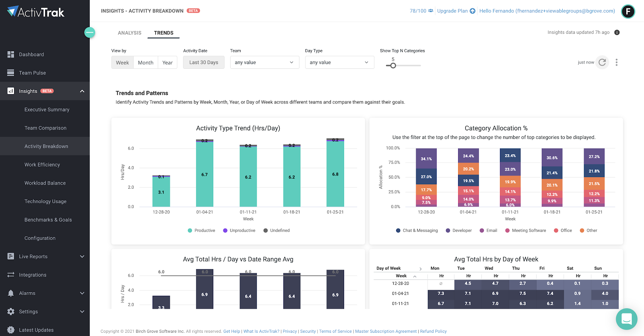Screen dimensions: 644x336
Task: Click the 78/100 seats counter
Action: 418,11
